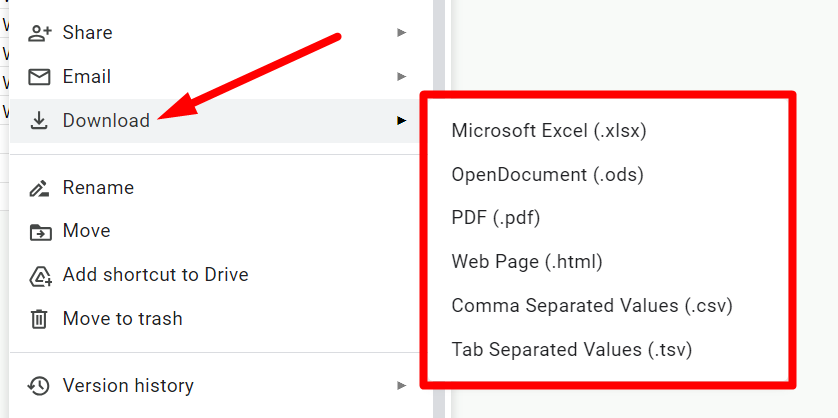Expand the Share submenu arrow

click(401, 33)
